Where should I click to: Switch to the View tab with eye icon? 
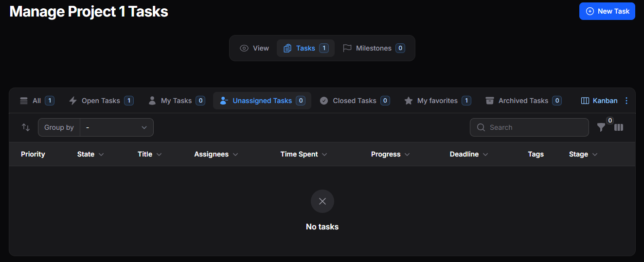coord(254,48)
